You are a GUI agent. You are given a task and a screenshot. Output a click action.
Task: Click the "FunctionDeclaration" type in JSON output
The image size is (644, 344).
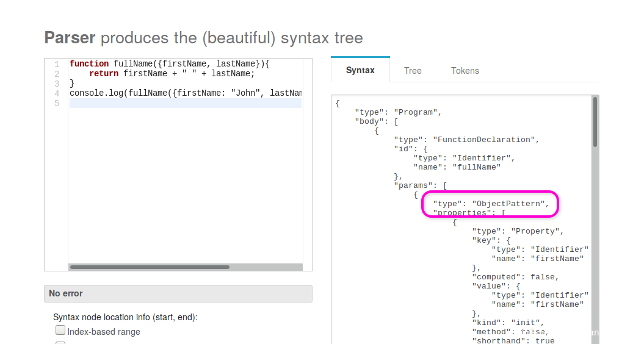[x=485, y=140]
